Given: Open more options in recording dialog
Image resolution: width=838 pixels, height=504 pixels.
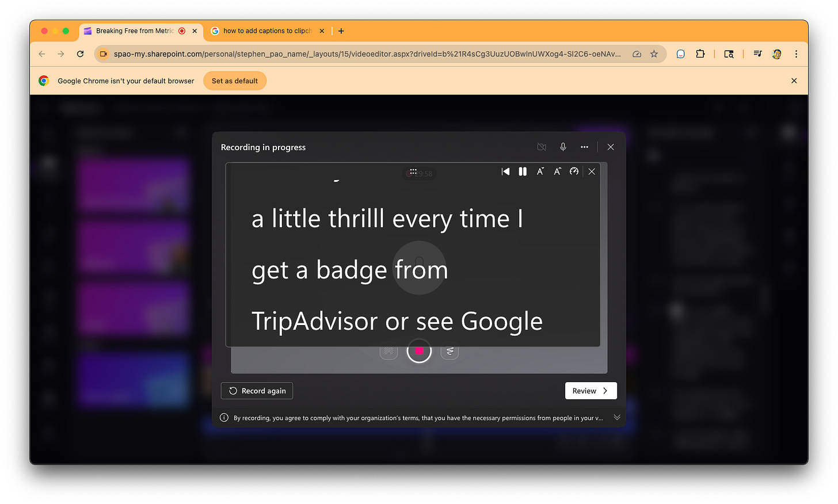Looking at the screenshot, I should (x=584, y=147).
